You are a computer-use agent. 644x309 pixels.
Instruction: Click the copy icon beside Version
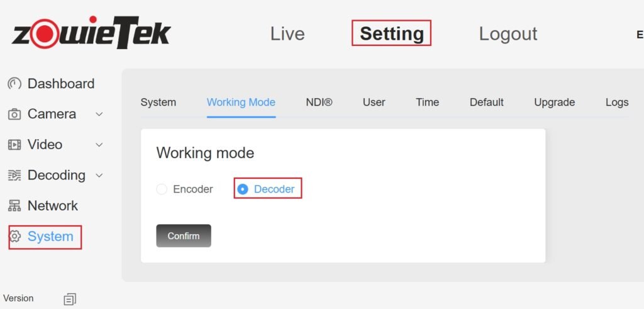(x=70, y=299)
